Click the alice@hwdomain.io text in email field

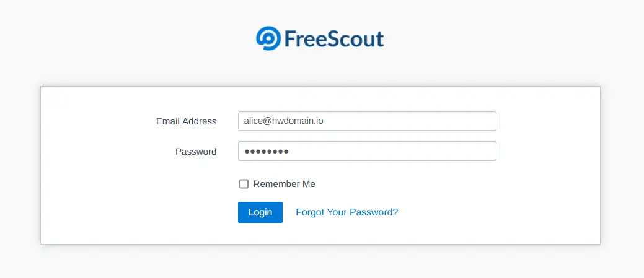point(284,121)
